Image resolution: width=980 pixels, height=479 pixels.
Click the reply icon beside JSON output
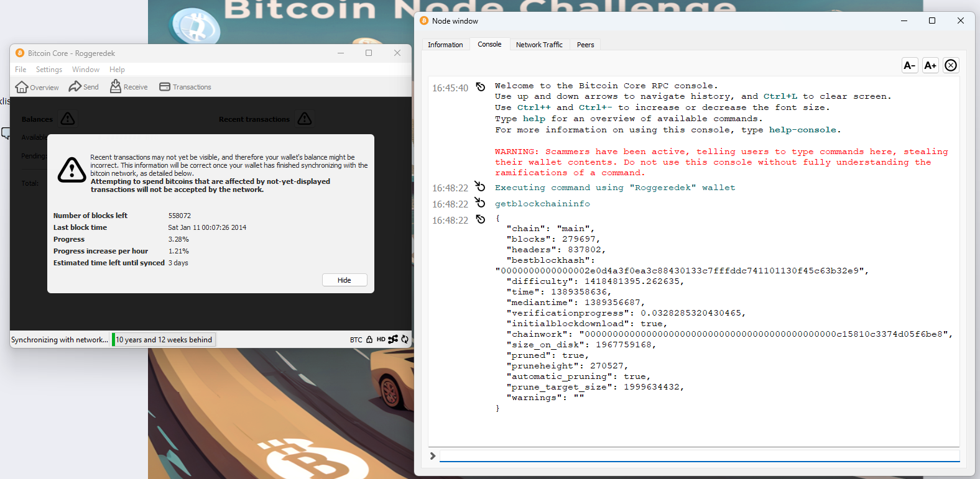click(x=480, y=219)
